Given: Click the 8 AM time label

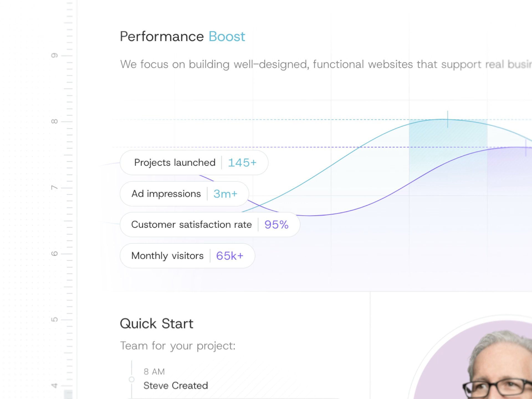Looking at the screenshot, I should (x=154, y=372).
